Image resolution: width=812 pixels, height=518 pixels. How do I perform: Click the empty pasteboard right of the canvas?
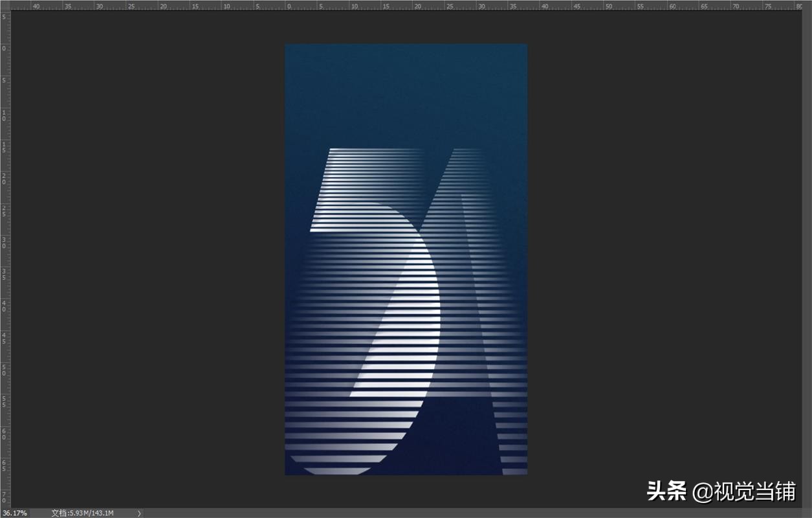[660, 259]
